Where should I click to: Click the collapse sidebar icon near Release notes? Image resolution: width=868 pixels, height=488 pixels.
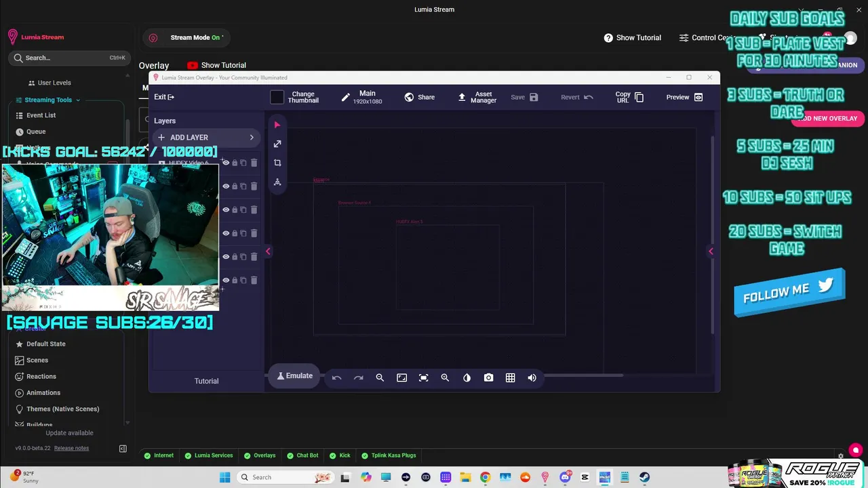(x=123, y=448)
